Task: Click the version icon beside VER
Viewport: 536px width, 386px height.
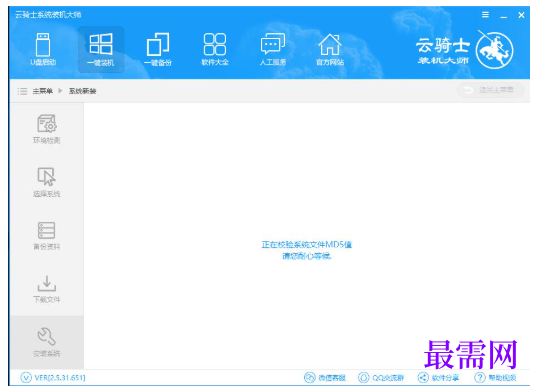Action: coord(26,377)
